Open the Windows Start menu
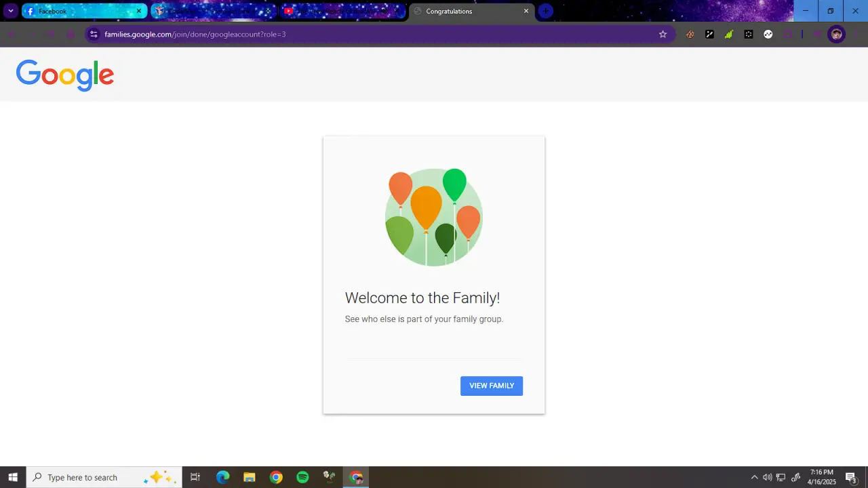868x488 pixels. click(x=13, y=477)
